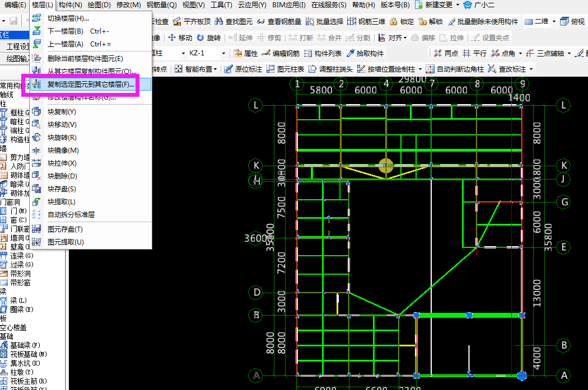Expand the 对齐 alignment dropdown

pos(405,38)
